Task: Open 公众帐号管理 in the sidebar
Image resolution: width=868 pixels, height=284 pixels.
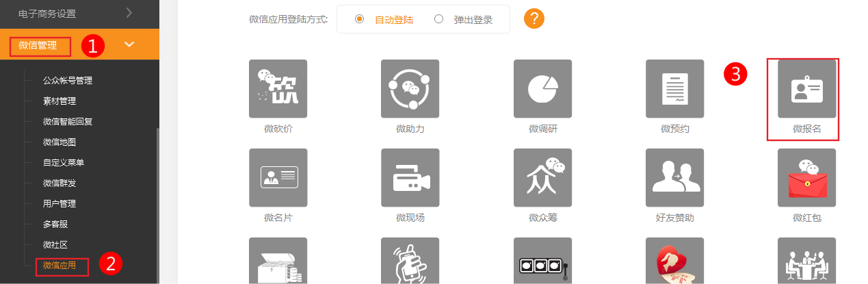Action: click(x=67, y=80)
